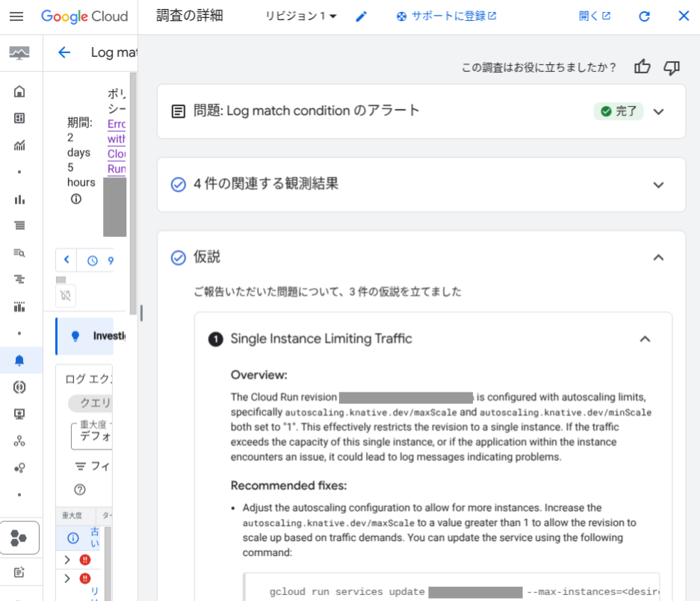Click the pencil edit icon

[361, 16]
